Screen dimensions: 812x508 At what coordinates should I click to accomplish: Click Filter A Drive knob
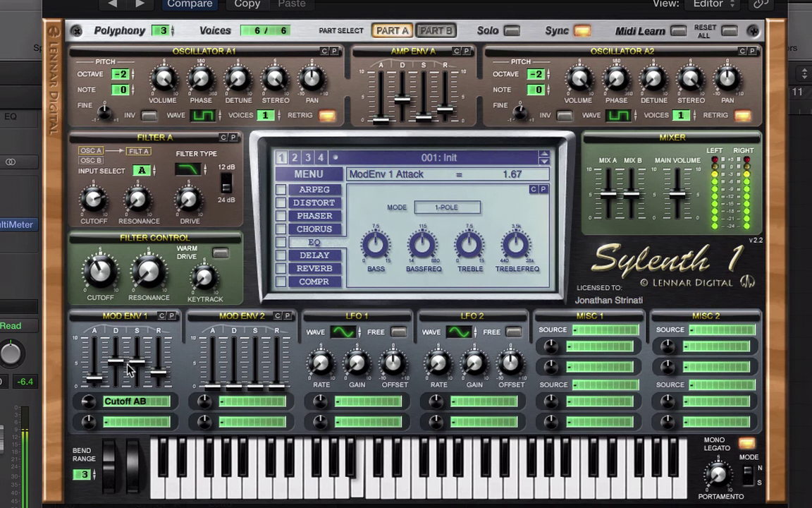188,200
